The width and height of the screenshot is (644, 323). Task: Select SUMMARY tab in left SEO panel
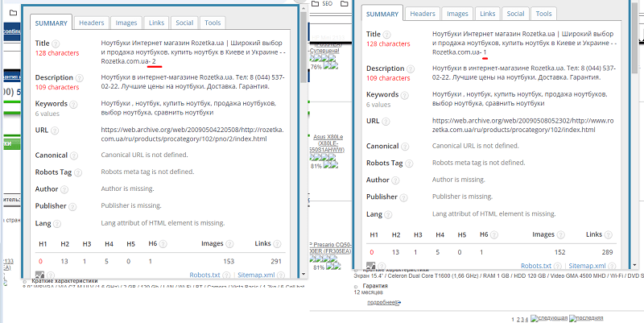pyautogui.click(x=51, y=23)
